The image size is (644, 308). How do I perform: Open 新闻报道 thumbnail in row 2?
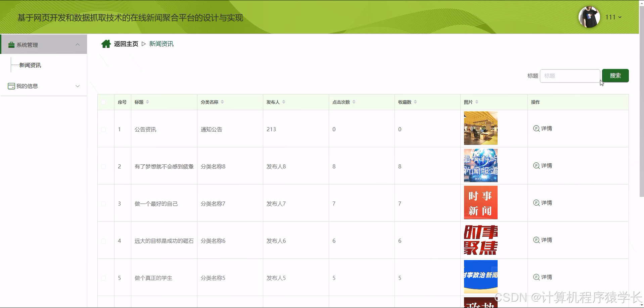pyautogui.click(x=480, y=165)
